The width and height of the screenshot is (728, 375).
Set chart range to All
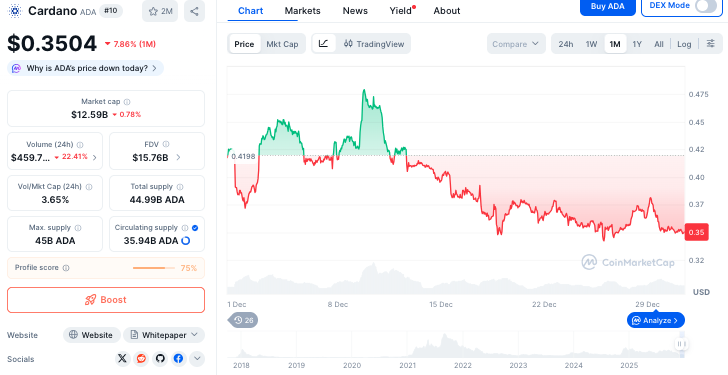658,44
